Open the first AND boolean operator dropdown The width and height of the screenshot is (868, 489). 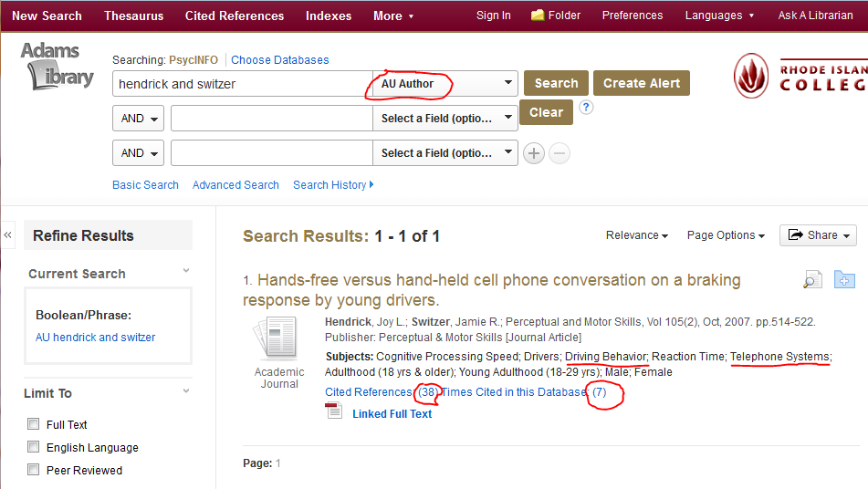pyautogui.click(x=139, y=119)
